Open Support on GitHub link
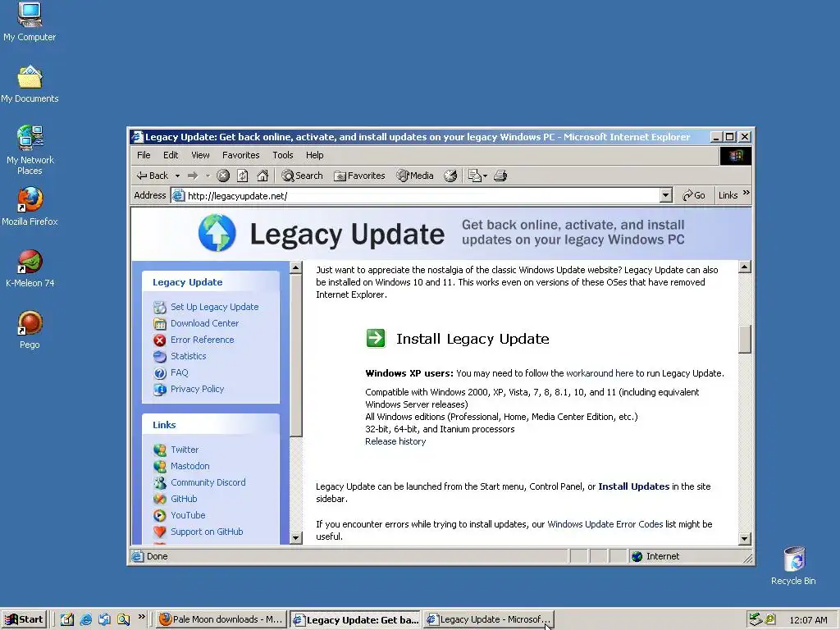Image resolution: width=840 pixels, height=630 pixels. (206, 532)
